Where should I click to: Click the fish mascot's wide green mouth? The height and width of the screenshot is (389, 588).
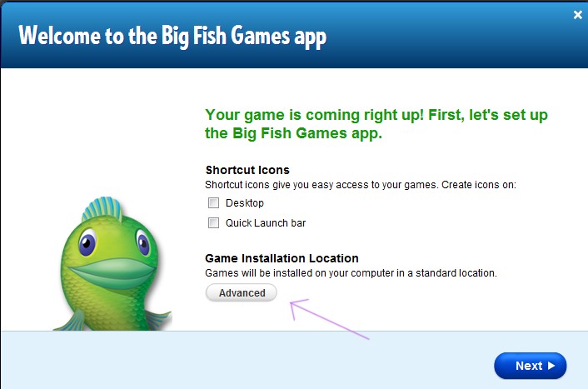click(x=112, y=272)
